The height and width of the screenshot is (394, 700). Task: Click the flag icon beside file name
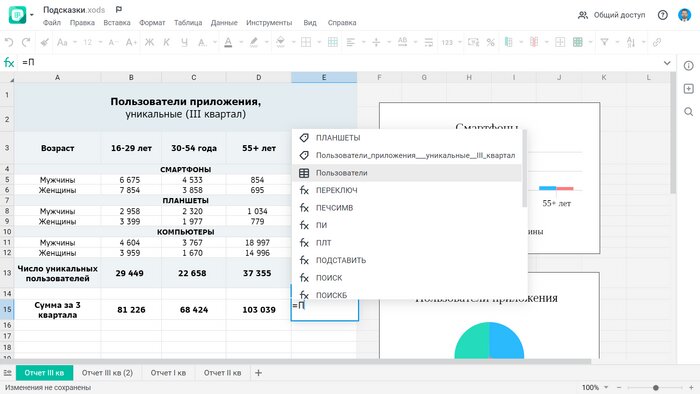click(119, 9)
